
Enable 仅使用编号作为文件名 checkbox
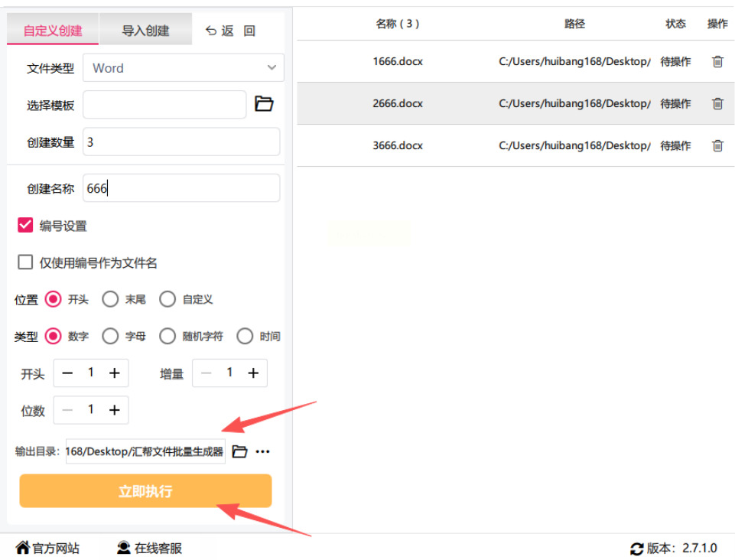coord(25,262)
